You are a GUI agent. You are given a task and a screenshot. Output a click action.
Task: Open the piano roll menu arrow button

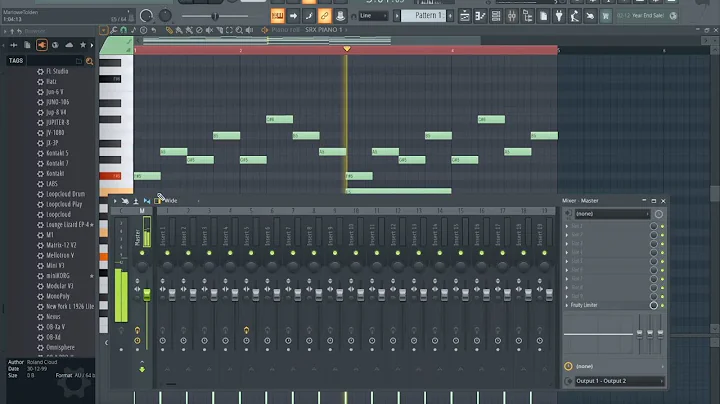pyautogui.click(x=103, y=30)
